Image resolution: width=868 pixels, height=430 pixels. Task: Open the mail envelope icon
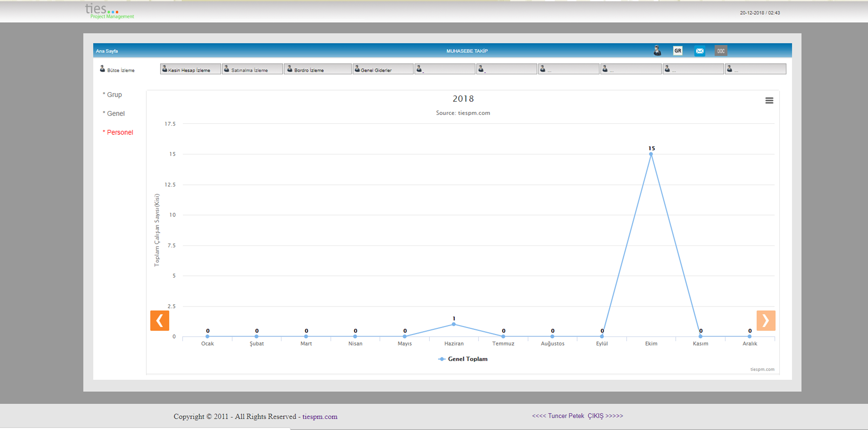(700, 51)
